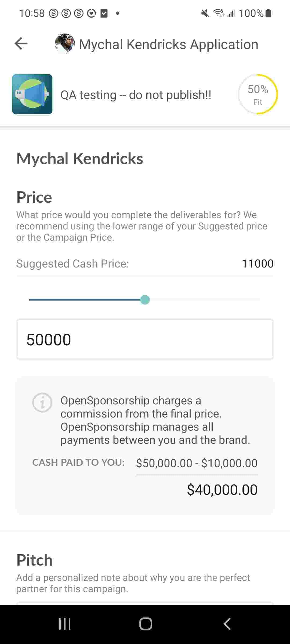This screenshot has width=290, height=644.
Task: Tap the $40,000.00 payout total
Action: 222,489
